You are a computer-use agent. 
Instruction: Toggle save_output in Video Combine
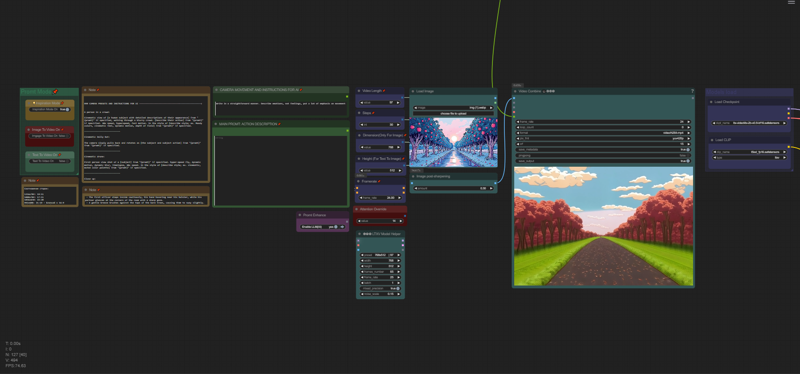(604, 161)
